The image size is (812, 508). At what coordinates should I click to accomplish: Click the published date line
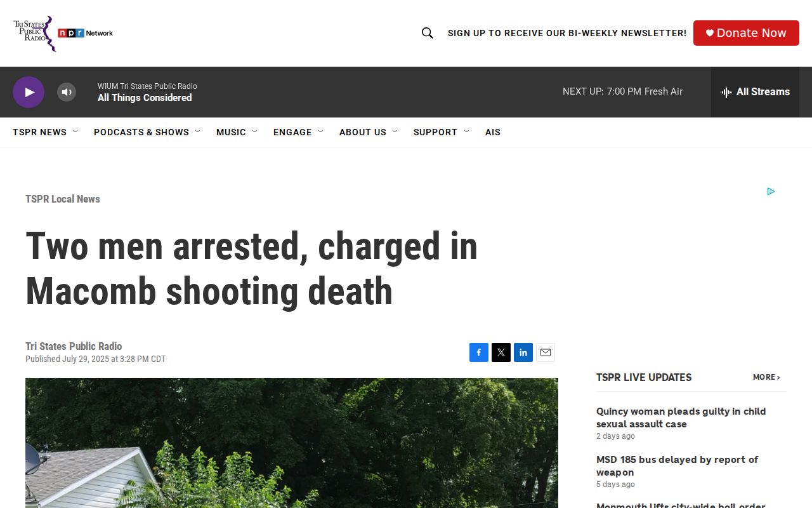(x=95, y=359)
